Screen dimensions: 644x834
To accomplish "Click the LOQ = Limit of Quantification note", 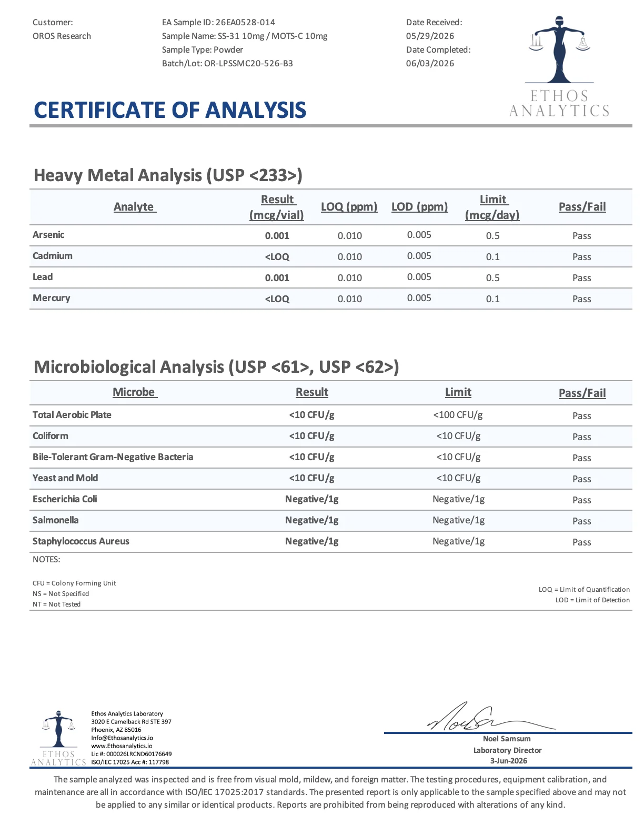I will (x=584, y=589).
